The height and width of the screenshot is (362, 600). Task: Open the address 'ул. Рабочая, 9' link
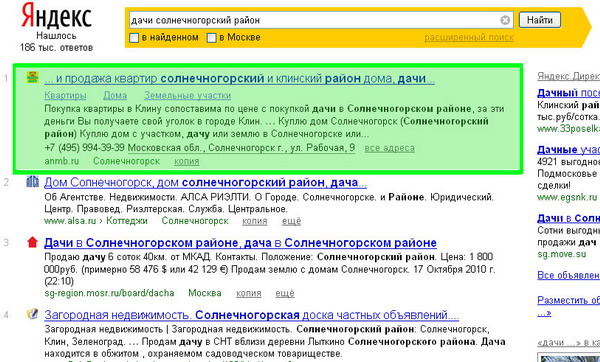[x=241, y=148]
